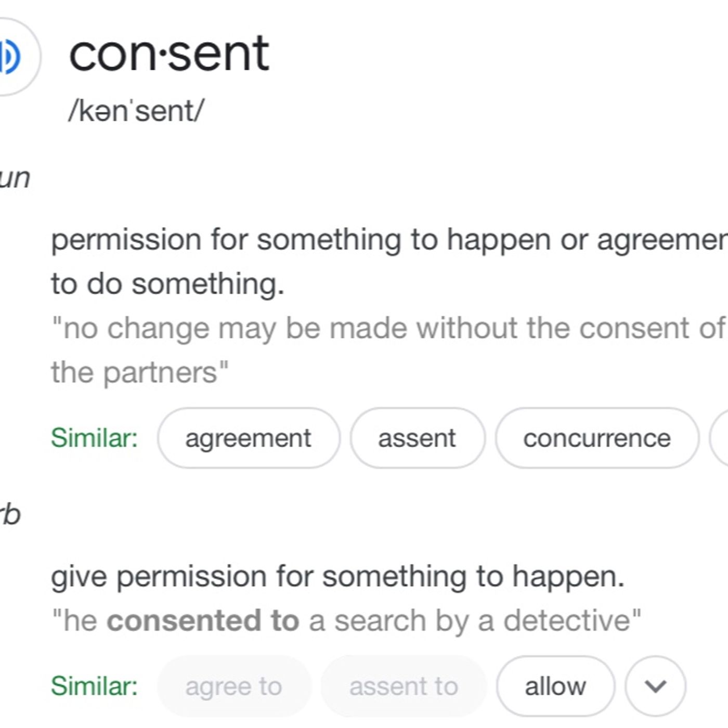Select the 'assent' similar word chip
The width and height of the screenshot is (728, 728).
pyautogui.click(x=417, y=438)
